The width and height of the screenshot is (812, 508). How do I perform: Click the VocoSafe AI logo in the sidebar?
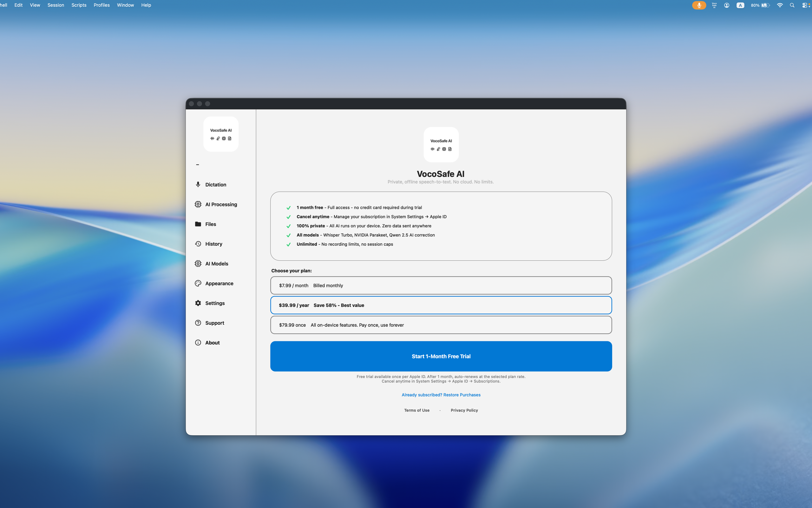click(x=221, y=134)
